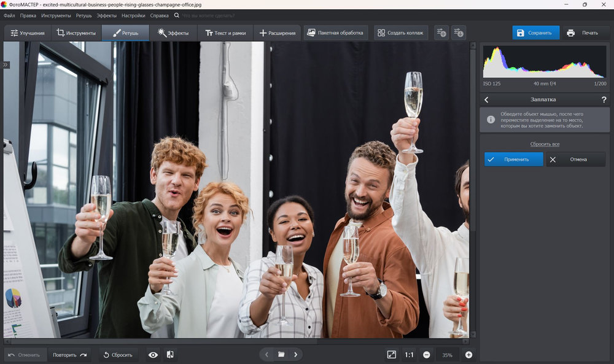Open the Настройки menu
Viewport: 614px width, 364px height.
133,16
